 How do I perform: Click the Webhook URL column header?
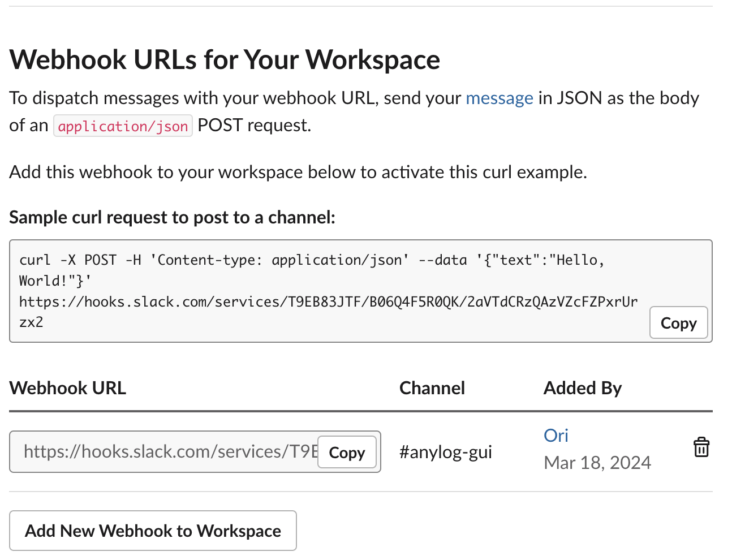pos(68,388)
